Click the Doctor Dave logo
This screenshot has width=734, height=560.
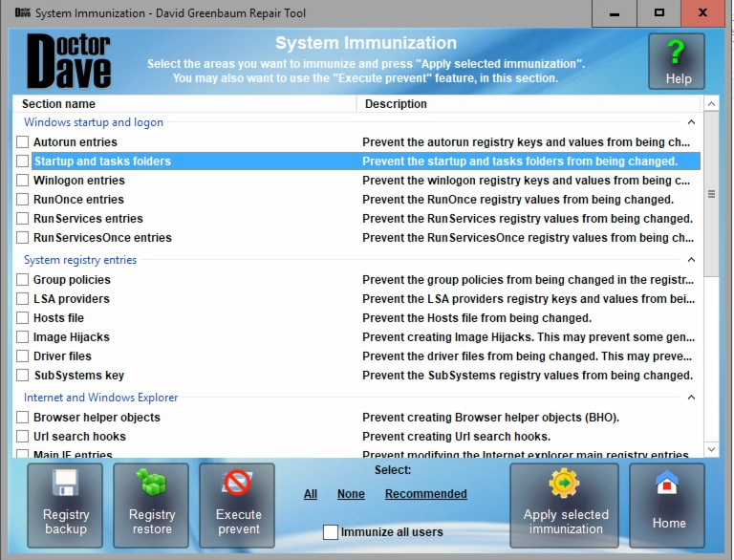pyautogui.click(x=70, y=61)
